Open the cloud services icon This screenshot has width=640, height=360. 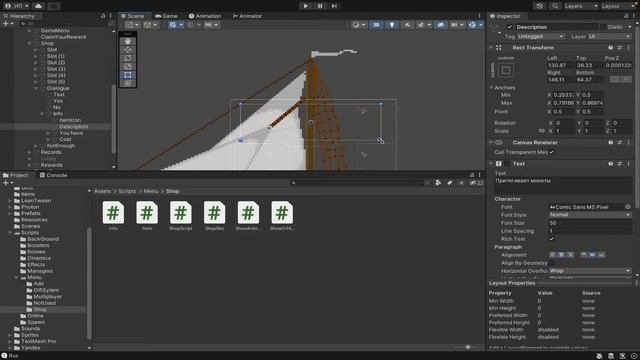point(38,6)
